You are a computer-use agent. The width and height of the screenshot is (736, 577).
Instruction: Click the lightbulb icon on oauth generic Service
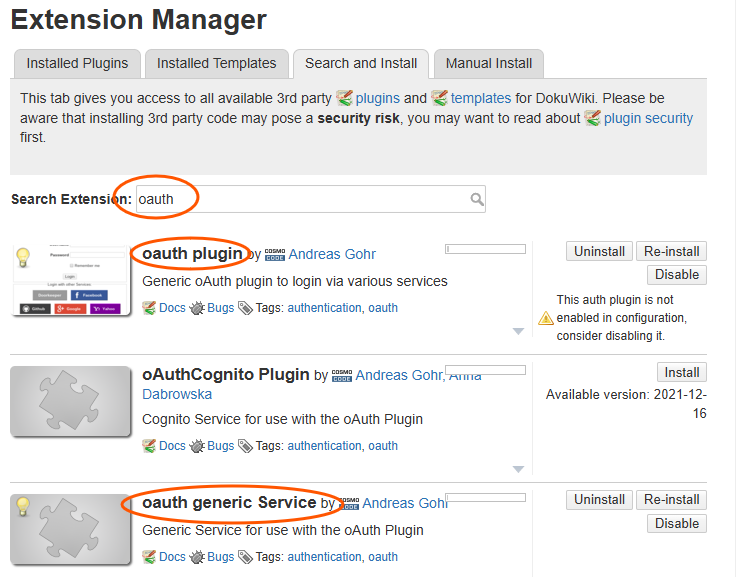(x=23, y=506)
